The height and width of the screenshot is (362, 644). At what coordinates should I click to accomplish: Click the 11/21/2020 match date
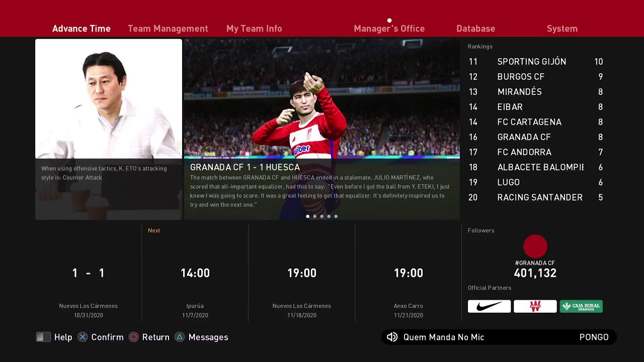[x=409, y=315]
